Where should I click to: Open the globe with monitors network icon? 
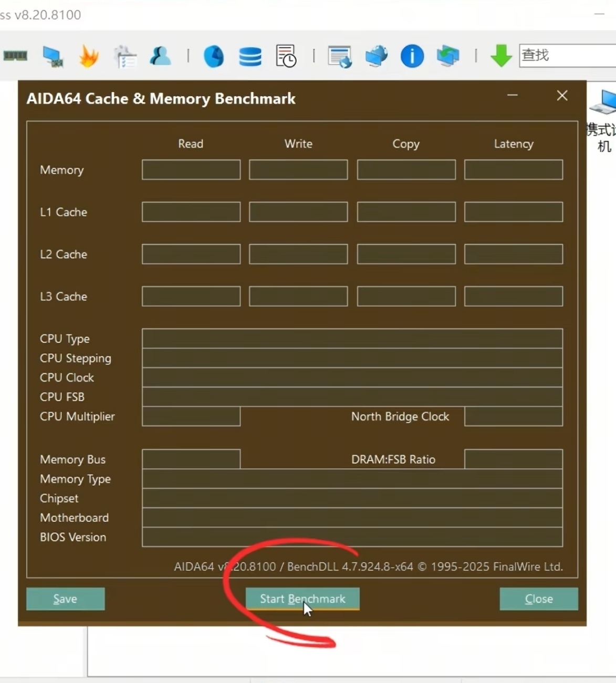[377, 56]
